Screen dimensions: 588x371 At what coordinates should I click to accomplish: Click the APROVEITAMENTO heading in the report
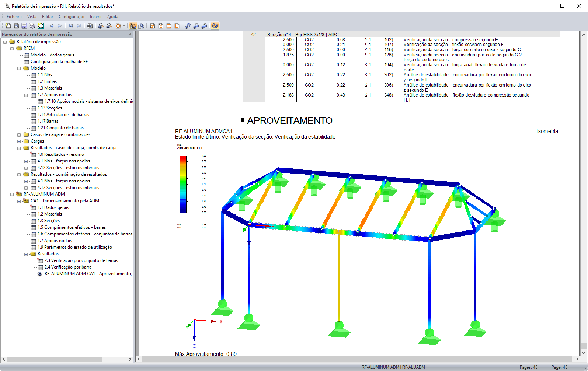[x=290, y=120]
